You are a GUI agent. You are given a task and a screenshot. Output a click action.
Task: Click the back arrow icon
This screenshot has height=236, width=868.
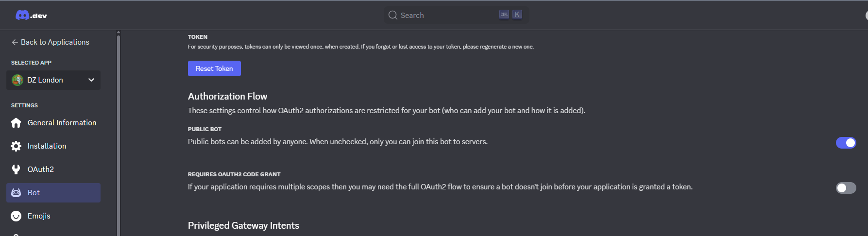[x=15, y=42]
